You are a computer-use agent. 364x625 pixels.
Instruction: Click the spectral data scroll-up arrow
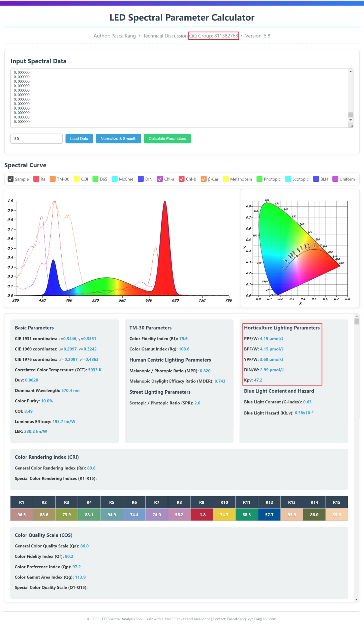pyautogui.click(x=351, y=72)
